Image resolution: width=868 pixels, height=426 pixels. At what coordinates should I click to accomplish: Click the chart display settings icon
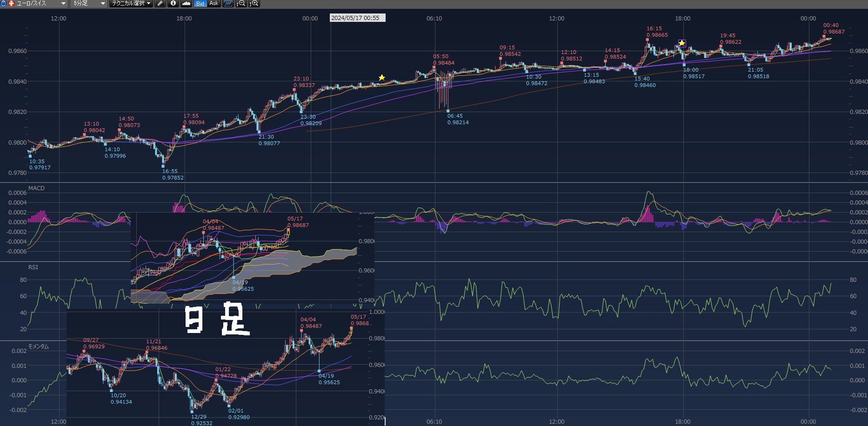pyautogui.click(x=227, y=4)
